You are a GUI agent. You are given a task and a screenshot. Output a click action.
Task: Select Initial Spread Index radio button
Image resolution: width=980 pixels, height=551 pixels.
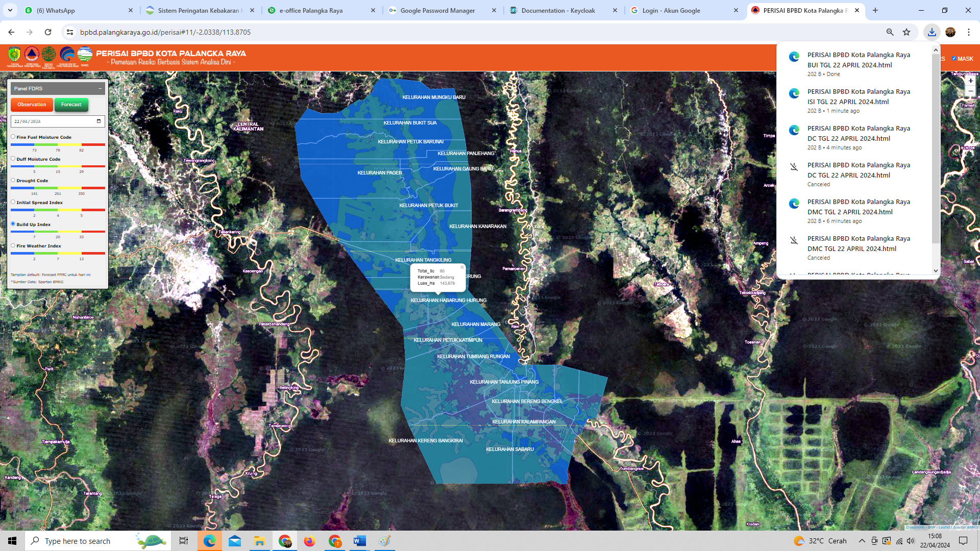pos(13,202)
